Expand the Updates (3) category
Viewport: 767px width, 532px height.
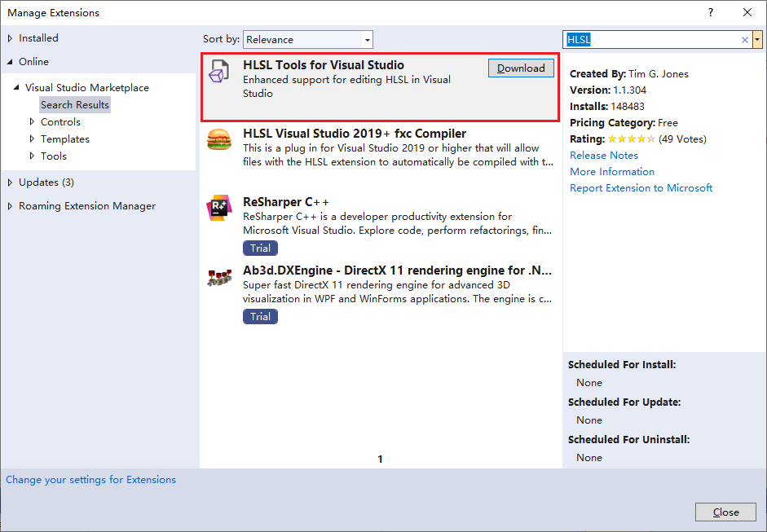10,182
